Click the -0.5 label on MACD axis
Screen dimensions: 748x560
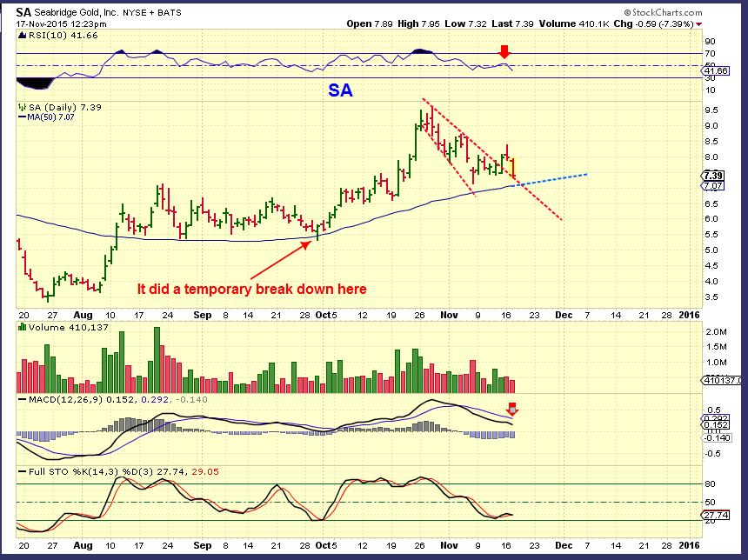click(x=713, y=453)
